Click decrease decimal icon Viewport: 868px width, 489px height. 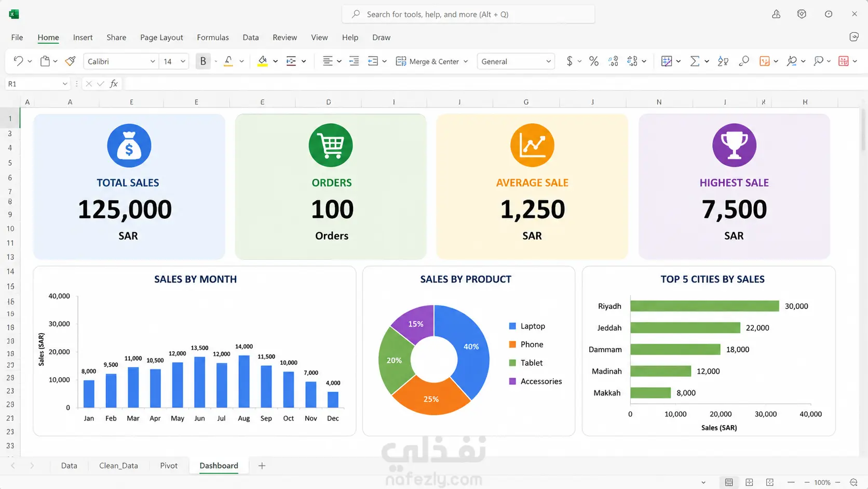632,61
